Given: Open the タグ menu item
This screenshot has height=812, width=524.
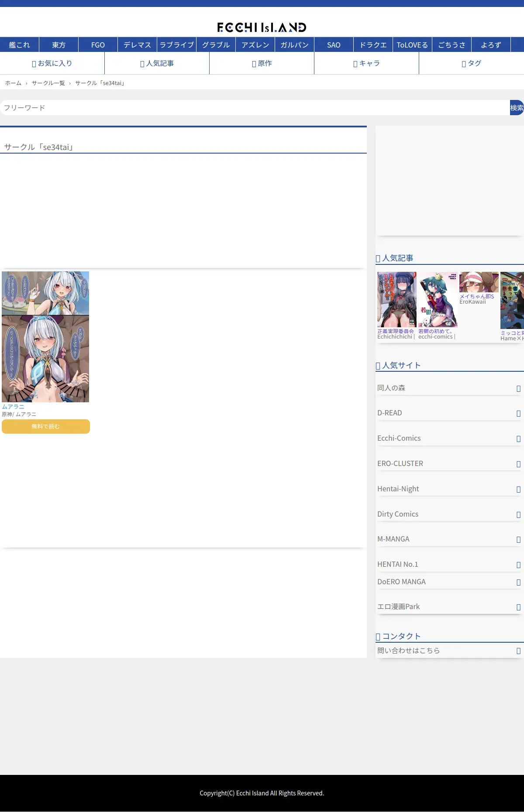Looking at the screenshot, I should point(472,63).
